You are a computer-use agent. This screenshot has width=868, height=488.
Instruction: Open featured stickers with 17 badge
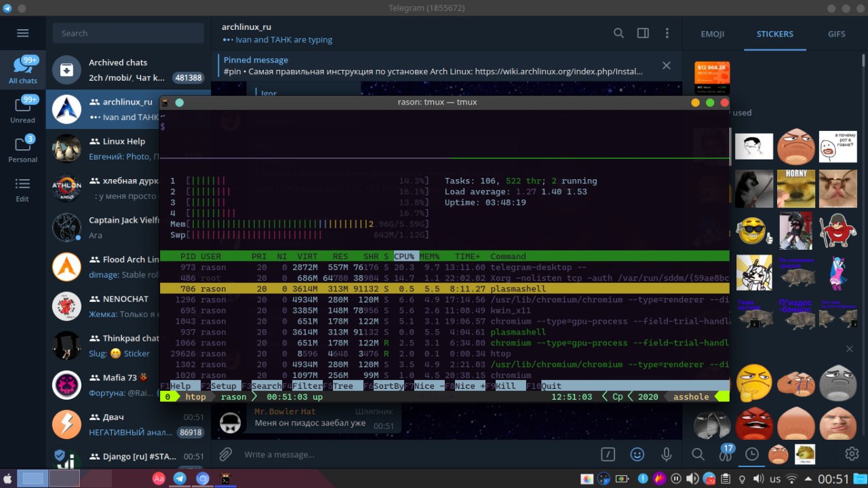725,453
